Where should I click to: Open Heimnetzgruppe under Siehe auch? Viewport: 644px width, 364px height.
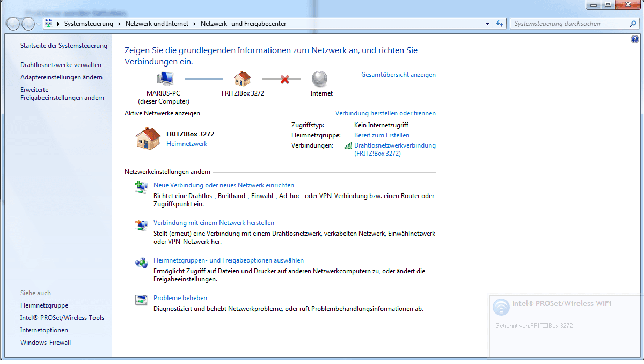pos(44,305)
